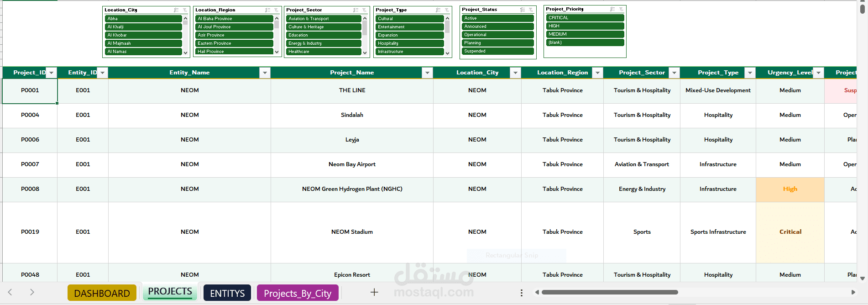Click the Location_Region slicer down arrow

pos(277,52)
